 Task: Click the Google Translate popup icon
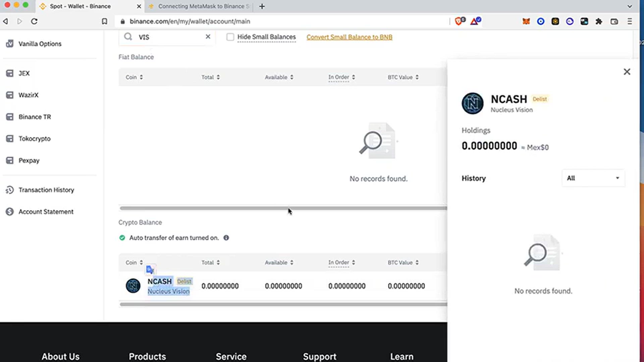pyautogui.click(x=150, y=269)
